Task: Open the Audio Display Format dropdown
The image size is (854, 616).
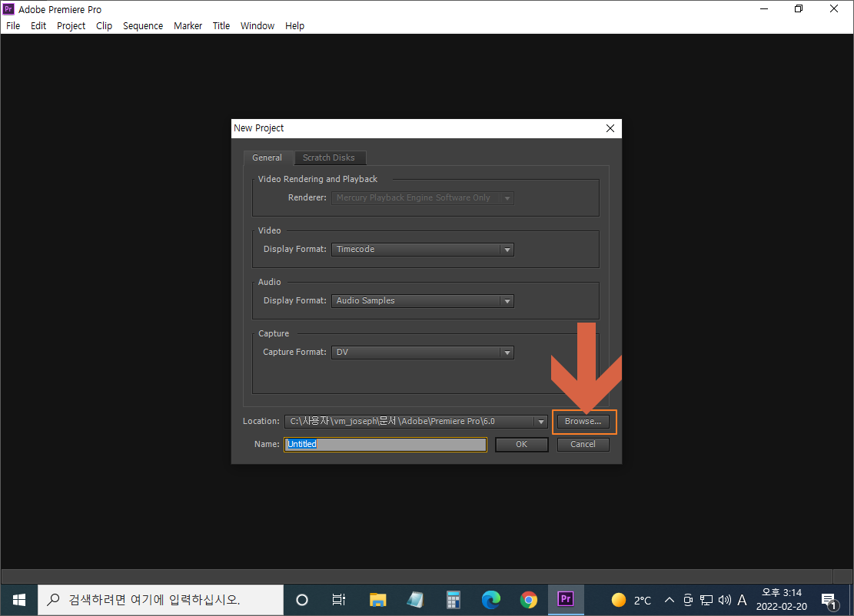Action: click(x=423, y=300)
